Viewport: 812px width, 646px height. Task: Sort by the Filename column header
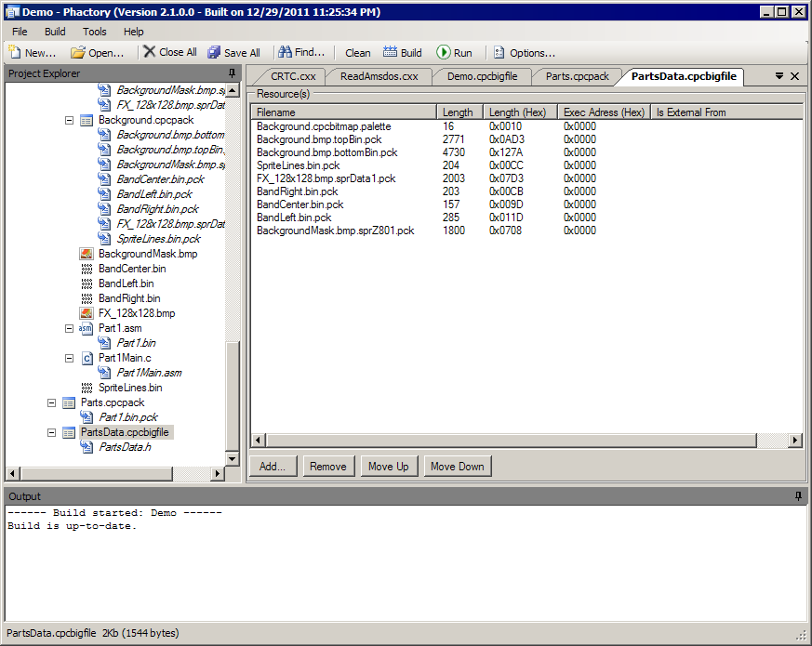(x=344, y=112)
